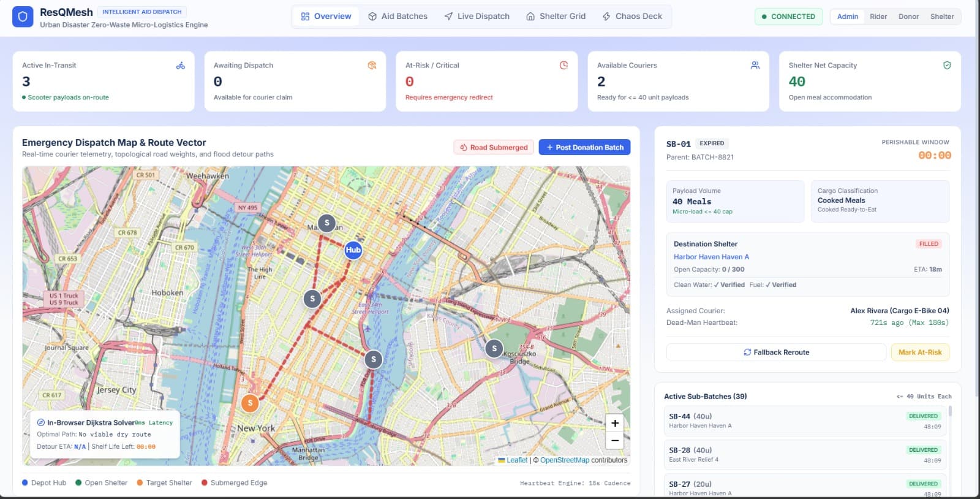Zoom out on the dispatch map
The width and height of the screenshot is (980, 499).
(x=614, y=440)
